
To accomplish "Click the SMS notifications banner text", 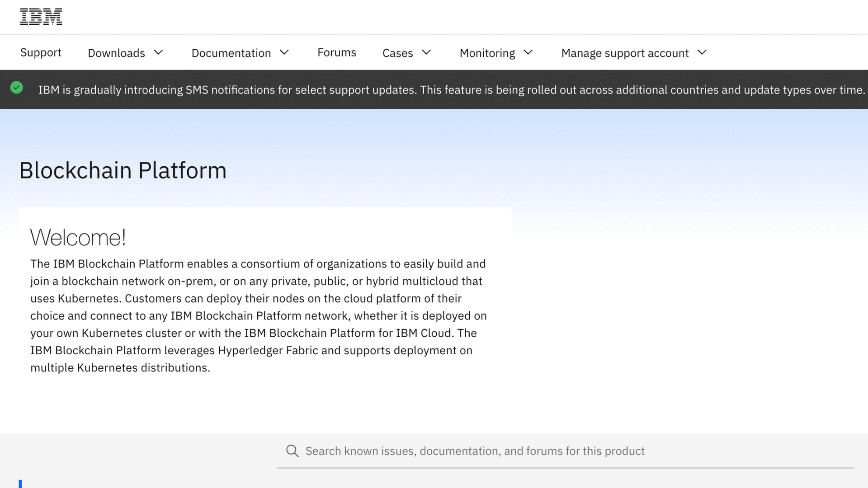I will (451, 90).
